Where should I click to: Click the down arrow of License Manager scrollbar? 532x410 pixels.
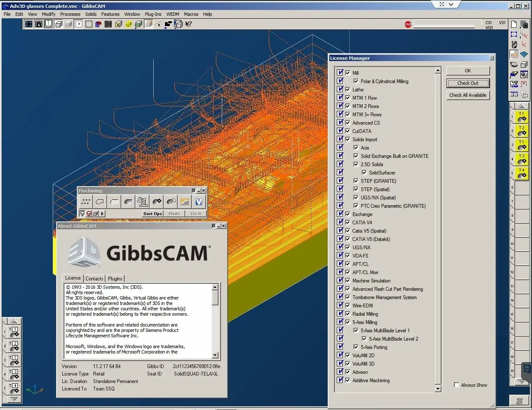(438, 389)
